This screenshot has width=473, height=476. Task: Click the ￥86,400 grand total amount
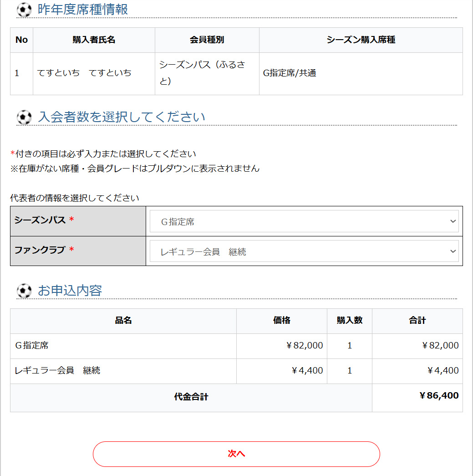[x=438, y=395]
